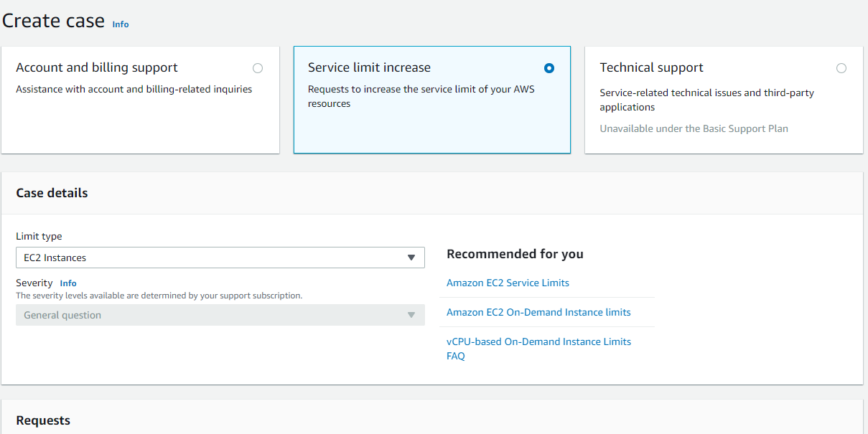Viewport: 868px width, 434px height.
Task: Click the Service limit increase card title
Action: (369, 67)
